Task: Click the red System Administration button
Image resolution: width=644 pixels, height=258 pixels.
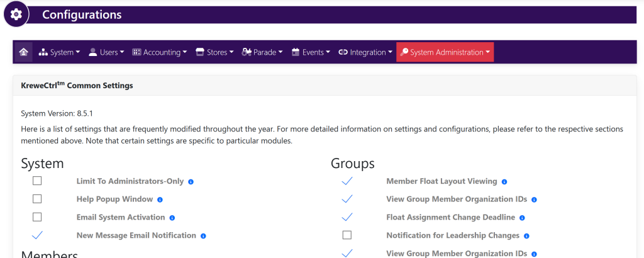Action: pyautogui.click(x=445, y=52)
